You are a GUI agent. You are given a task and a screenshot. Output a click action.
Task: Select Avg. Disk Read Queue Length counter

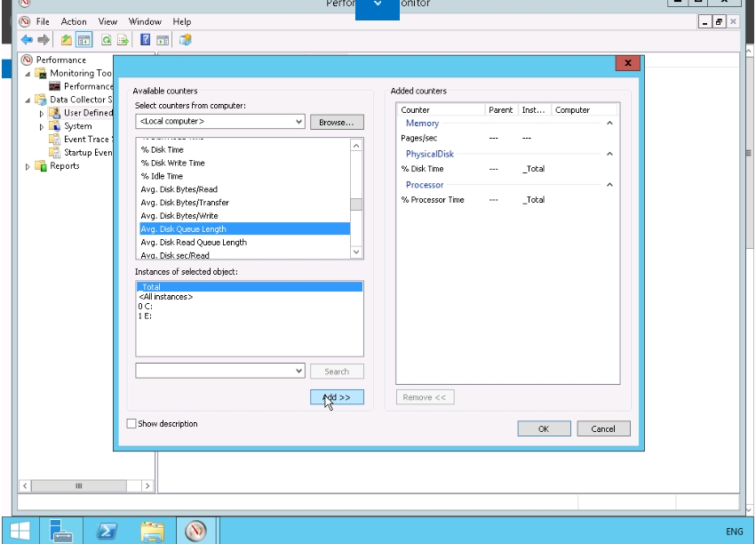(x=194, y=242)
